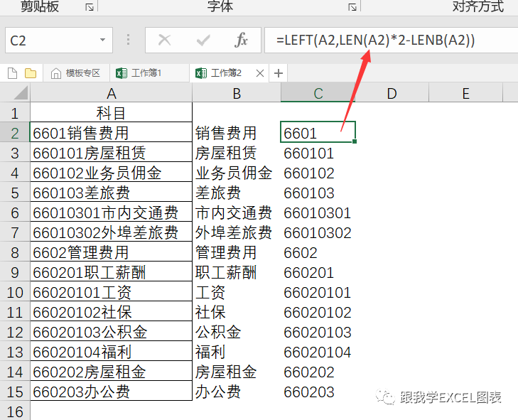The height and width of the screenshot is (420, 518).
Task: Click column B cell 市内交通费
Action: coord(237,212)
